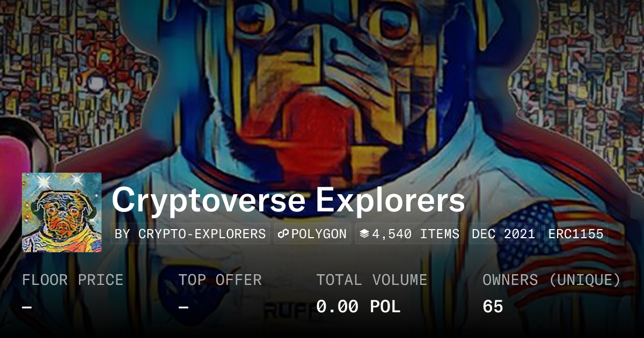This screenshot has height=338, width=644.
Task: Click the FLOOR PRICE label
Action: click(72, 280)
